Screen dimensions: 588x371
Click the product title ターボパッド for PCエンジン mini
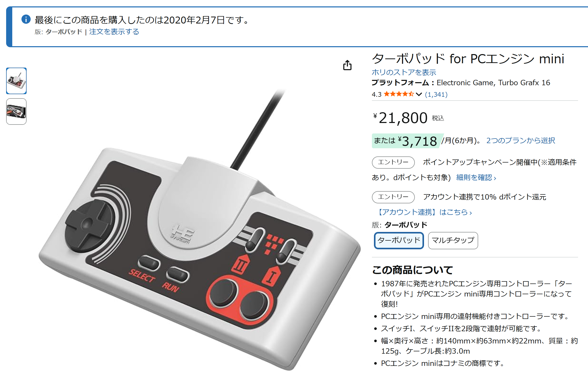(x=468, y=59)
